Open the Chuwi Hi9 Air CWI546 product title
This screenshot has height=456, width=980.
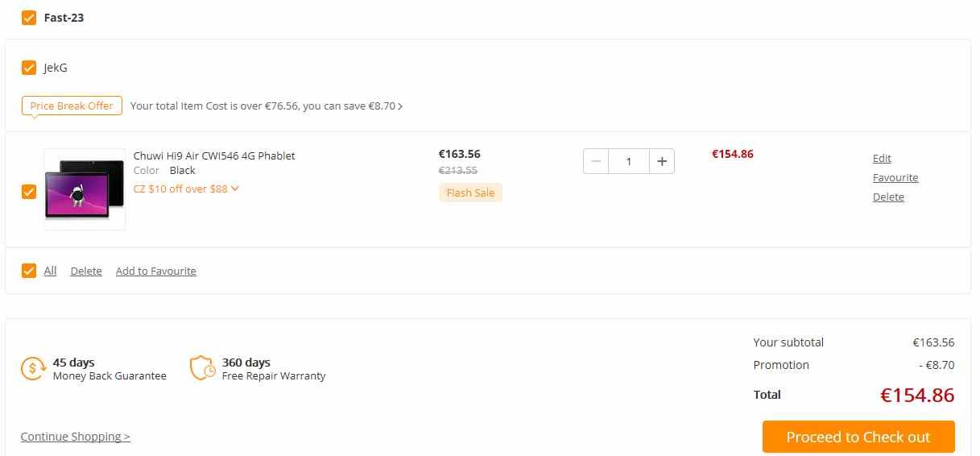[214, 155]
